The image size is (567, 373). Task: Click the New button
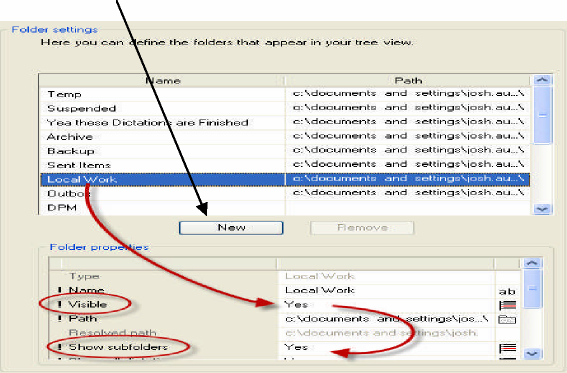tap(231, 228)
